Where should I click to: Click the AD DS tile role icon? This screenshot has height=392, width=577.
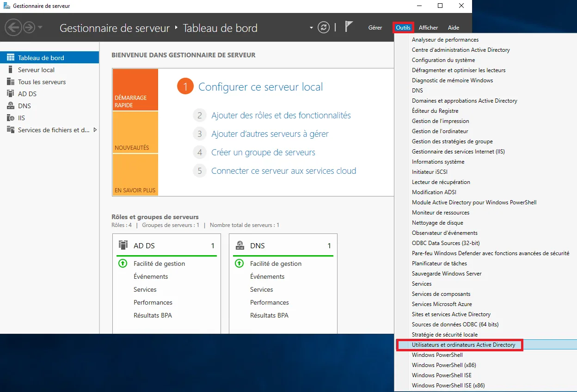123,245
